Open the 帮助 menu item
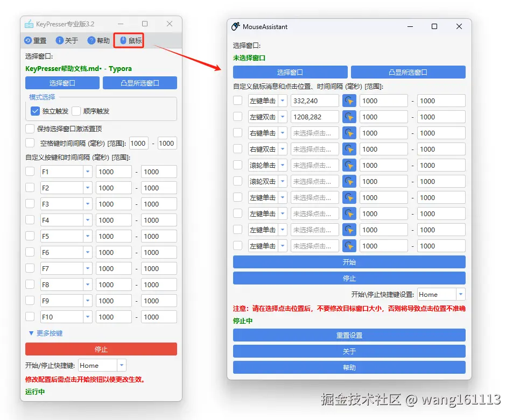513x420 pixels. click(97, 40)
